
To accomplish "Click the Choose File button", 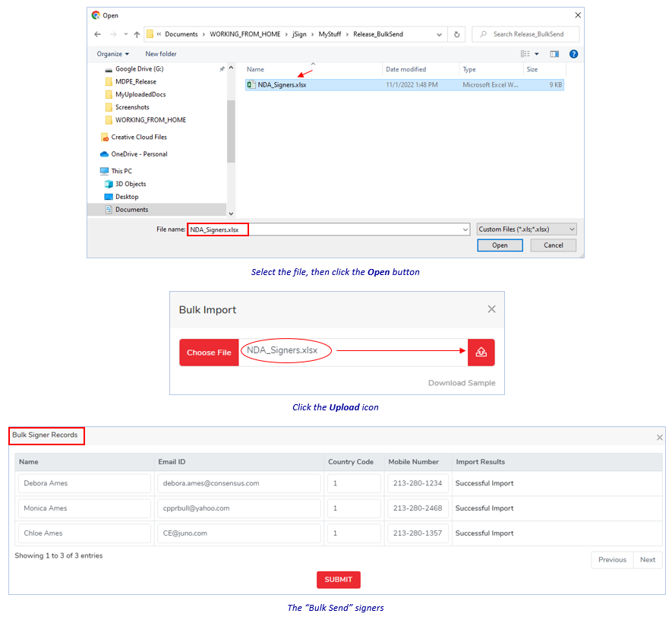I will pyautogui.click(x=209, y=353).
